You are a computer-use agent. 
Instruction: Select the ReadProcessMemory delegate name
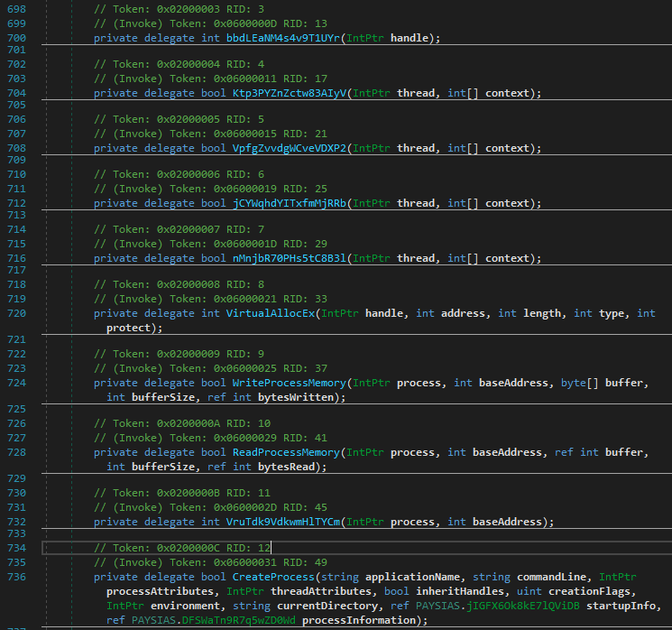(287, 452)
